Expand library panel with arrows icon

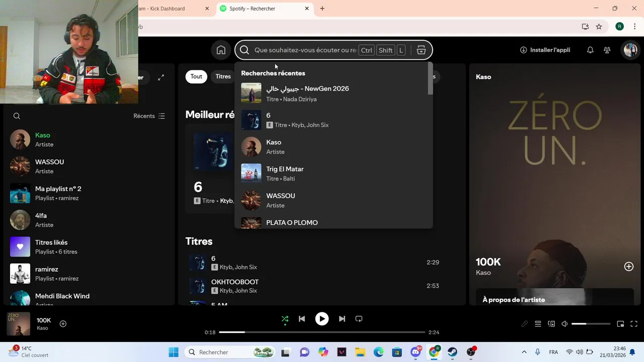(161, 77)
